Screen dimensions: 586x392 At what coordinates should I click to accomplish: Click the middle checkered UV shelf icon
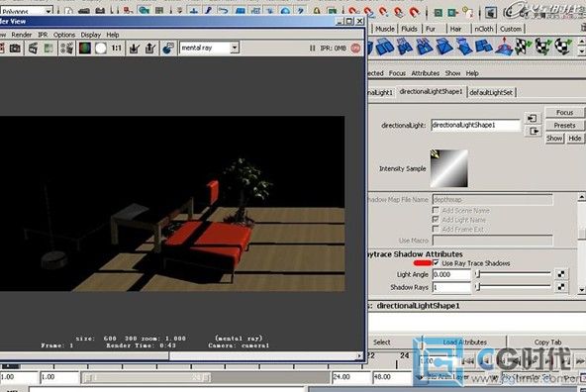(x=542, y=47)
